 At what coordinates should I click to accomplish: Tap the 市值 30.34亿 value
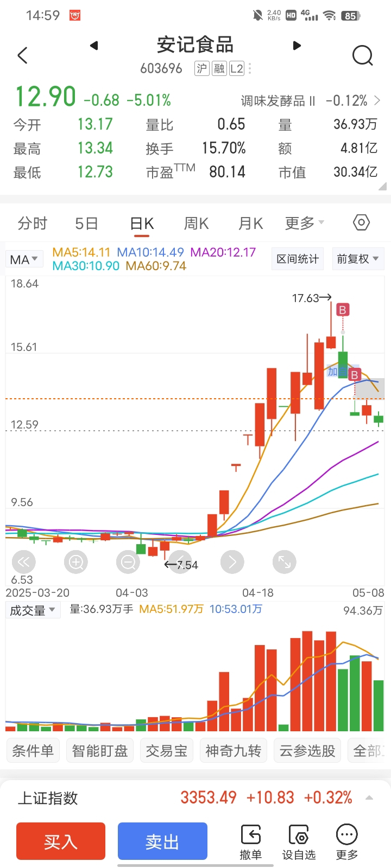355,172
